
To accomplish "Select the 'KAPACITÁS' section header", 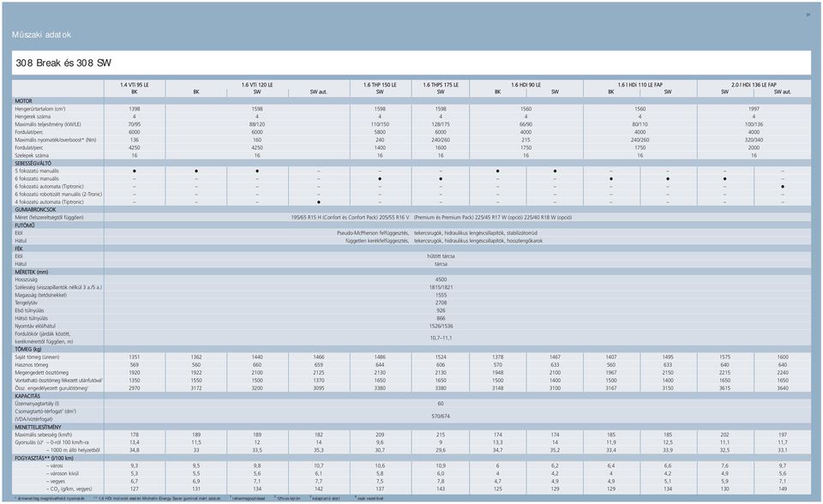I will click(27, 396).
